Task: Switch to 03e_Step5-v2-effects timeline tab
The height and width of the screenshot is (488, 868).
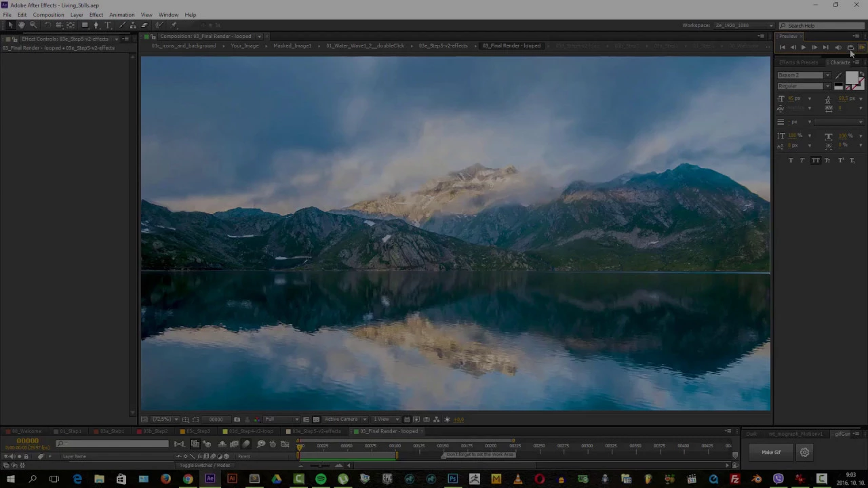Action: [317, 431]
